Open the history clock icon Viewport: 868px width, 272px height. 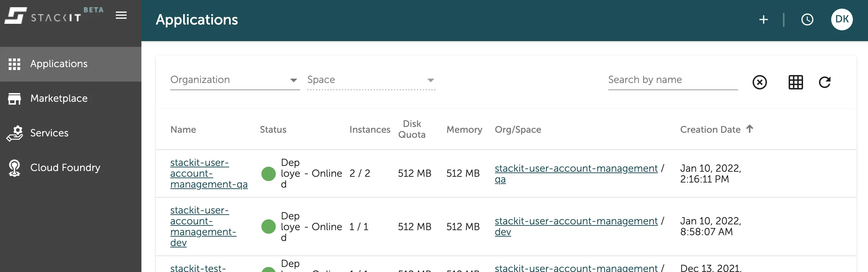point(807,19)
